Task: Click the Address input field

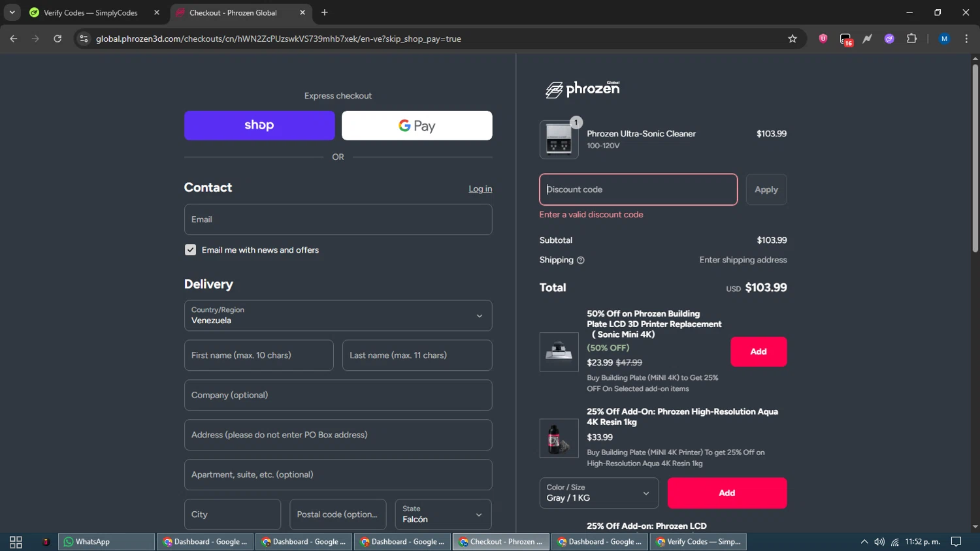Action: (338, 435)
